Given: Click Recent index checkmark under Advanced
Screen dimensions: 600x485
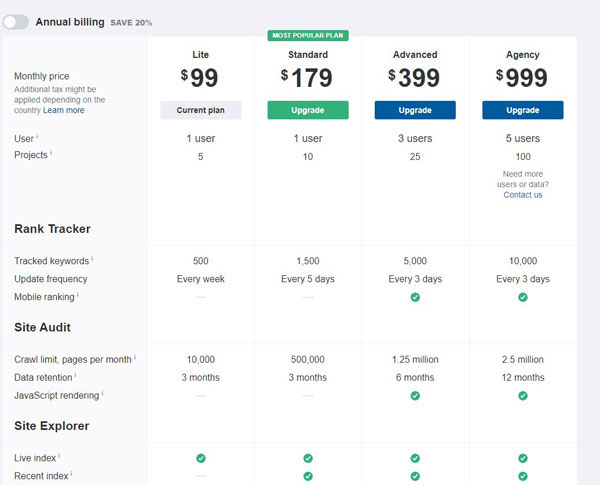Looking at the screenshot, I should pyautogui.click(x=415, y=476).
